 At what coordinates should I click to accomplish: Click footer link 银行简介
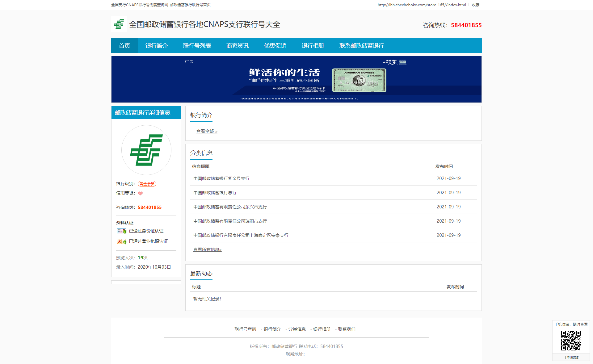pyautogui.click(x=272, y=329)
